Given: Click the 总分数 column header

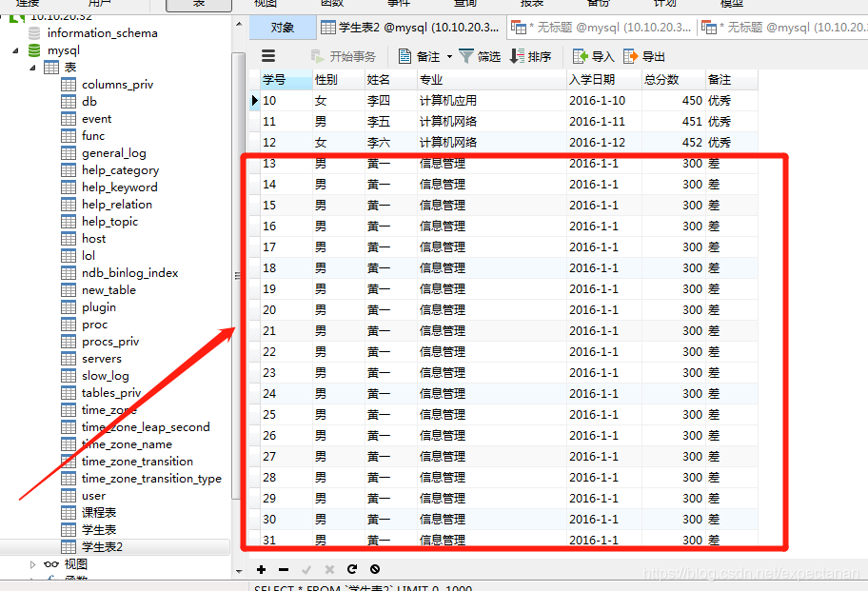Looking at the screenshot, I should [673, 80].
